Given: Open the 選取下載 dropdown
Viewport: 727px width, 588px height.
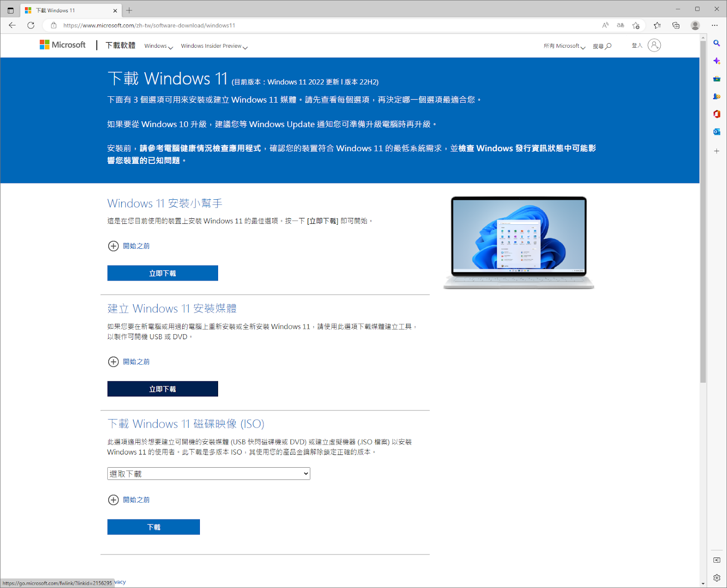Looking at the screenshot, I should 209,474.
